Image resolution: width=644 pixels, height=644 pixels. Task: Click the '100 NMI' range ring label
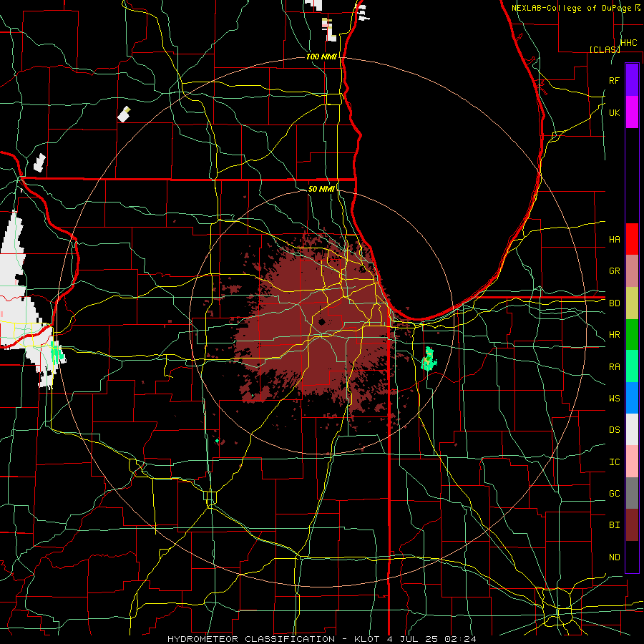pos(321,57)
